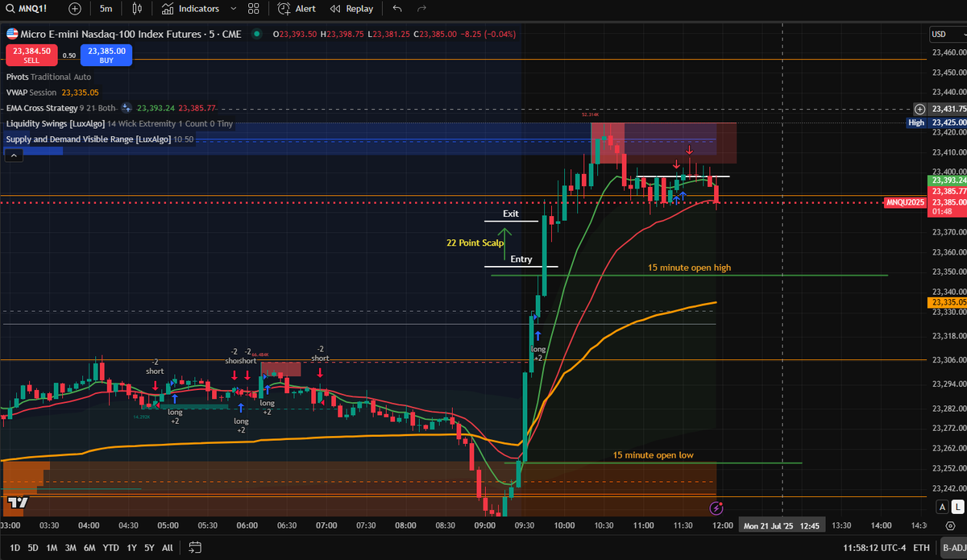Change the 5m chart interval
The width and height of the screenshot is (967, 560).
[106, 9]
